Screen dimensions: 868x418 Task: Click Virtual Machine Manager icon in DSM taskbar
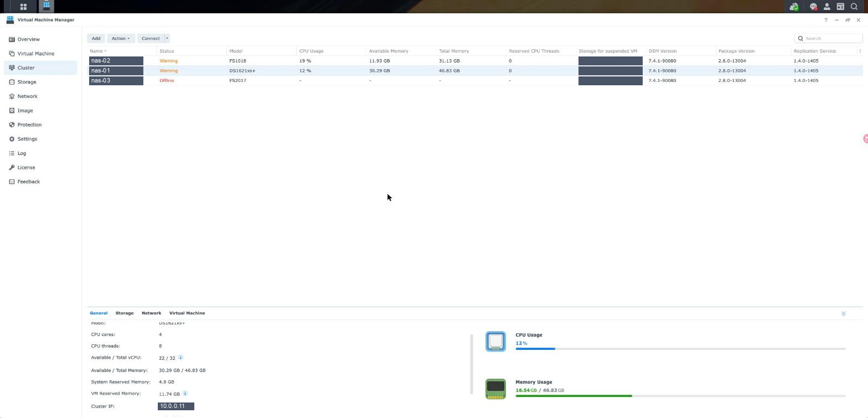46,7
